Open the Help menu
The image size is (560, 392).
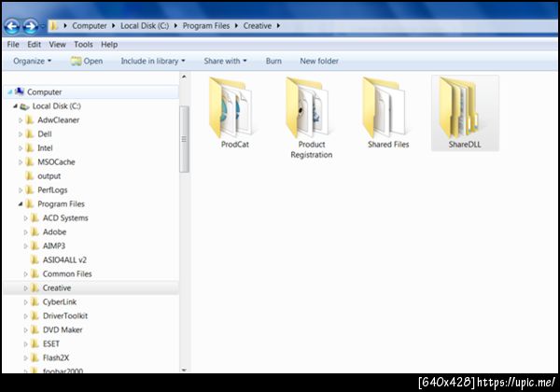click(x=109, y=45)
